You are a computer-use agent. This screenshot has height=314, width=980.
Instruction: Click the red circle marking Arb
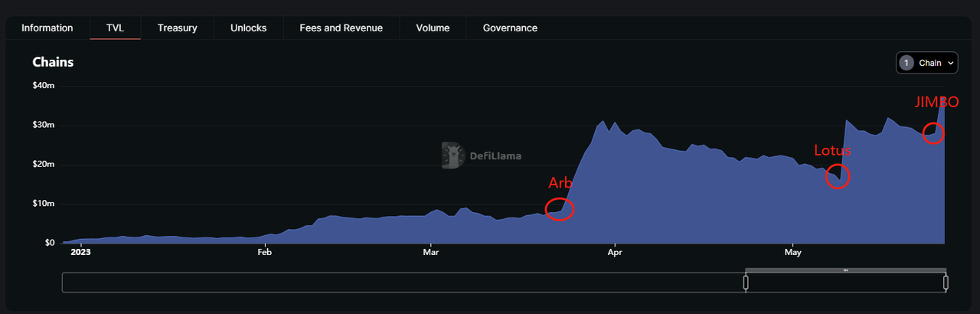[560, 209]
